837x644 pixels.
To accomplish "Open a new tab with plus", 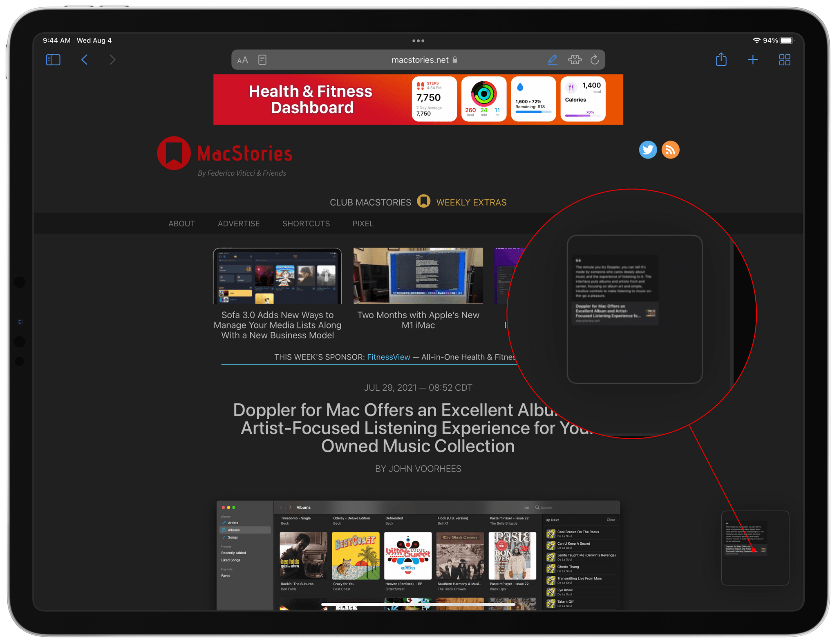I will 753,60.
